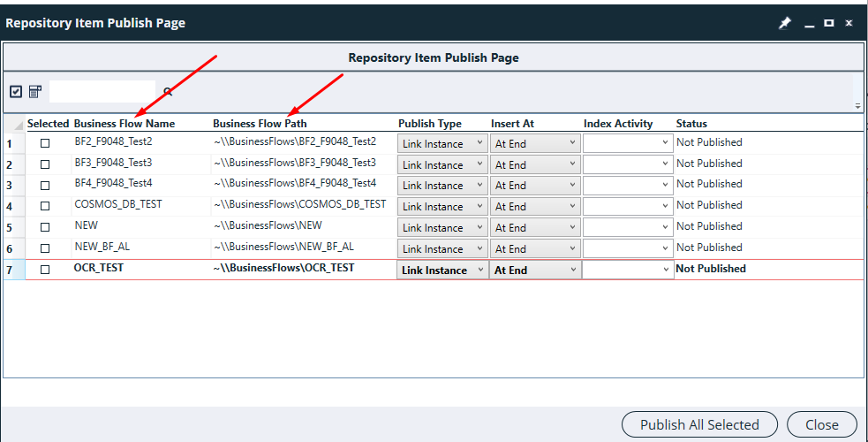The width and height of the screenshot is (868, 442).
Task: Click the Status column header
Action: (691, 124)
